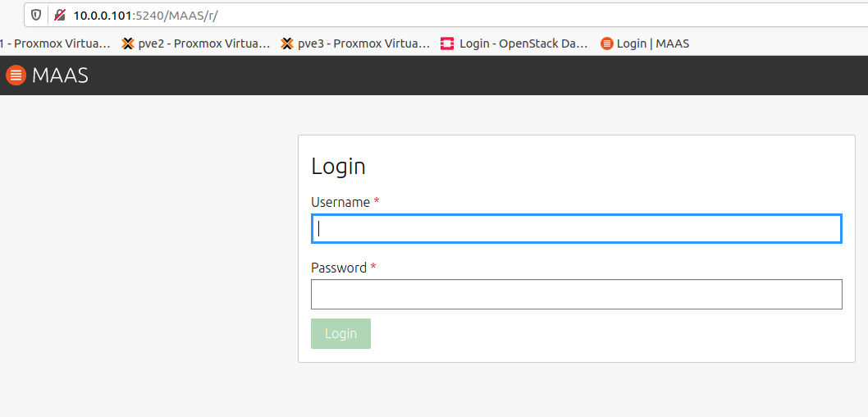
Task: Open the first partially visible Proxmox bookmark
Action: tap(55, 44)
